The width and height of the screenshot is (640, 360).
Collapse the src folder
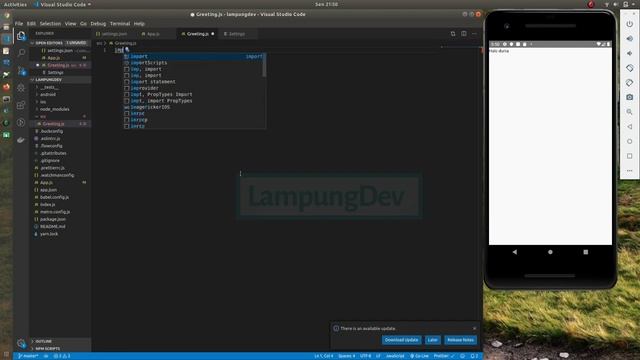(x=42, y=116)
